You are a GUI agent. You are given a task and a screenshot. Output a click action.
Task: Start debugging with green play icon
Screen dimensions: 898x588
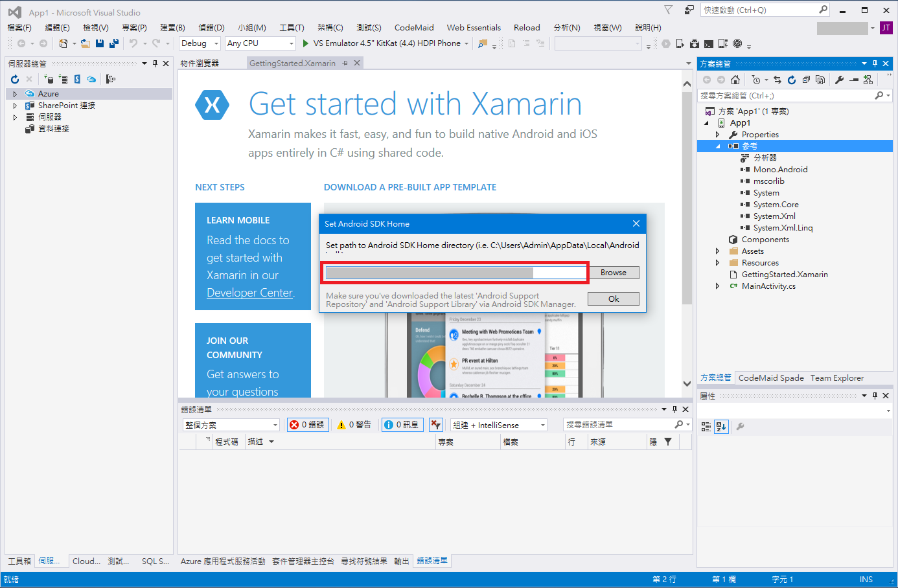(306, 43)
